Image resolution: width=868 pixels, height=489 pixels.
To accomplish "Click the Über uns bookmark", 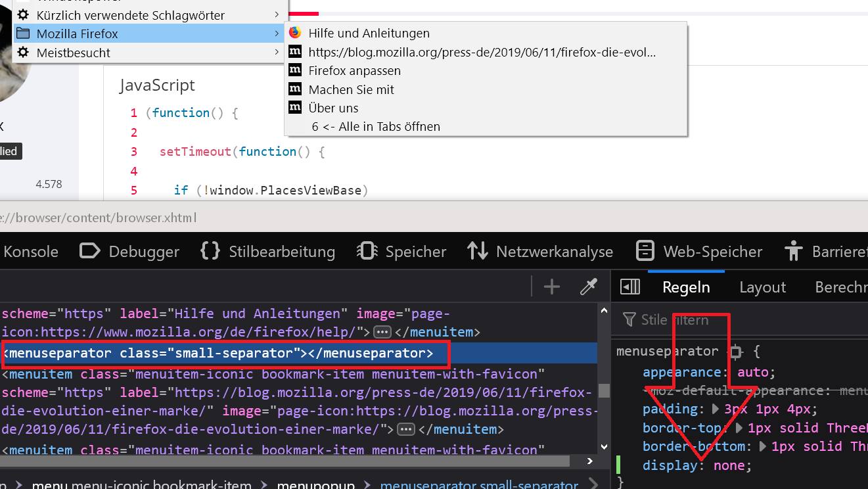I will tap(334, 108).
